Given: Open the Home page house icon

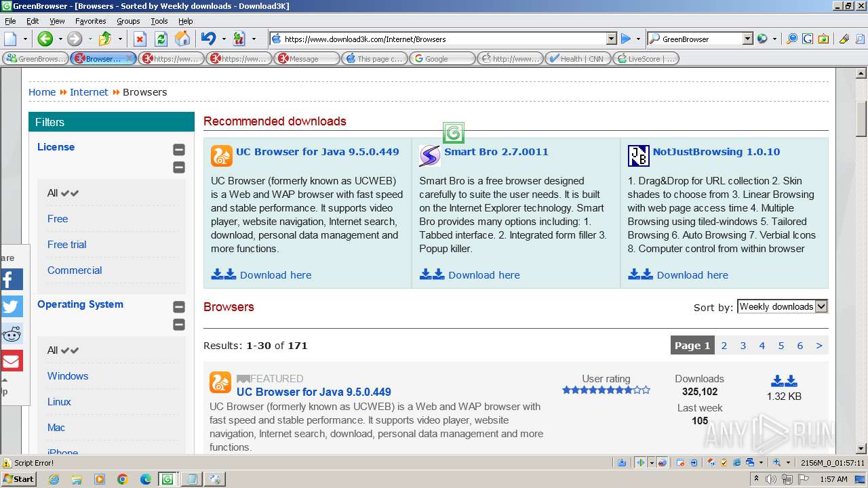Looking at the screenshot, I should [182, 39].
